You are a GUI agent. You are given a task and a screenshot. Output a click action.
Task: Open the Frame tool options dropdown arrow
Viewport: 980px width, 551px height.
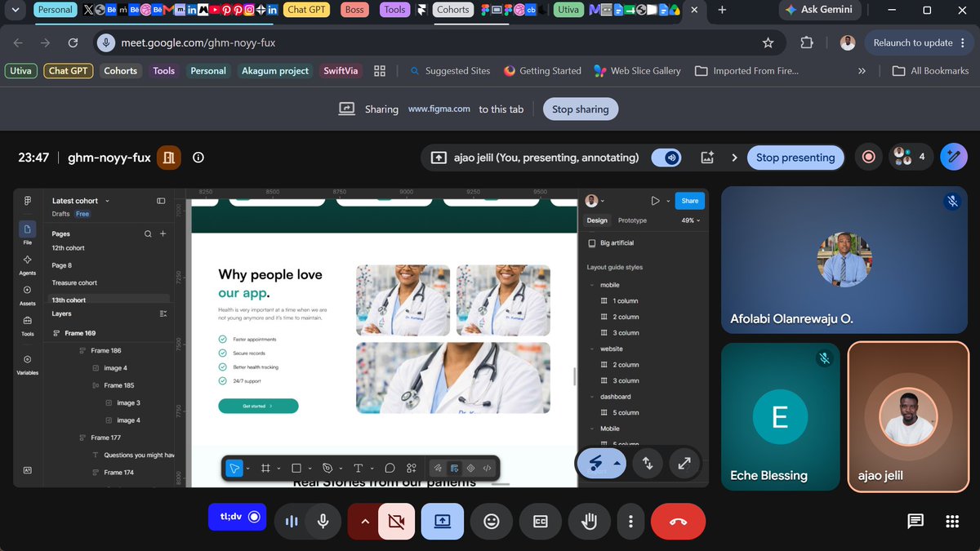click(x=278, y=469)
